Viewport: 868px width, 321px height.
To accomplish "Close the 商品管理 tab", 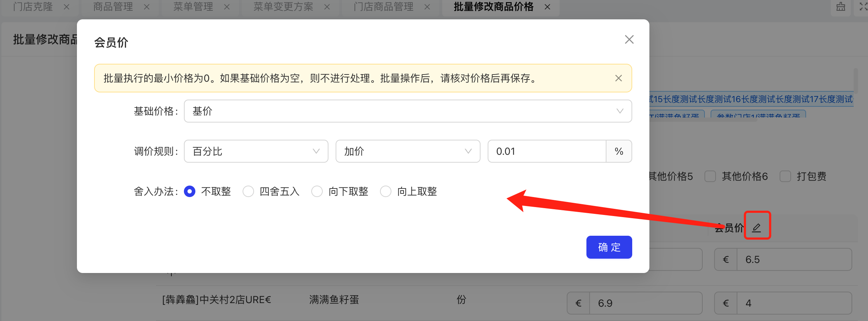I will [147, 7].
